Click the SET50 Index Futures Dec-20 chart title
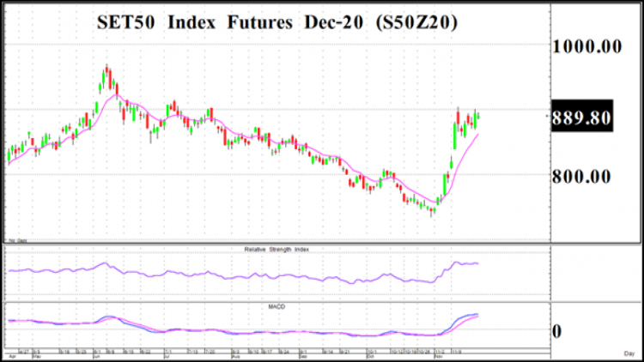Screen dimensions: 644x362 coord(277,22)
